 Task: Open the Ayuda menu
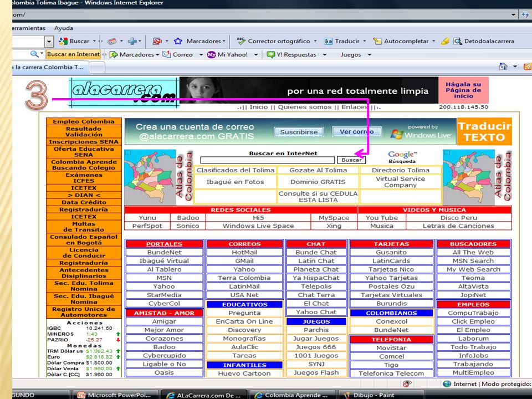pos(63,28)
